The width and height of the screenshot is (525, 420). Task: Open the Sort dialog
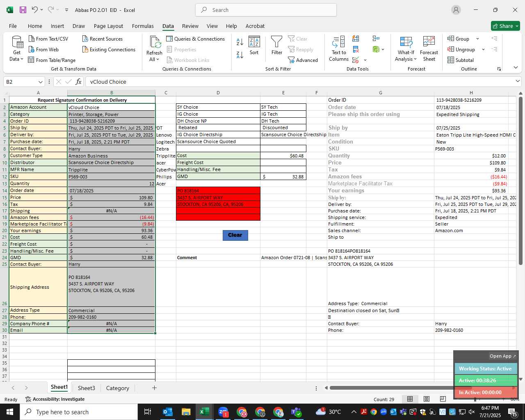[254, 46]
